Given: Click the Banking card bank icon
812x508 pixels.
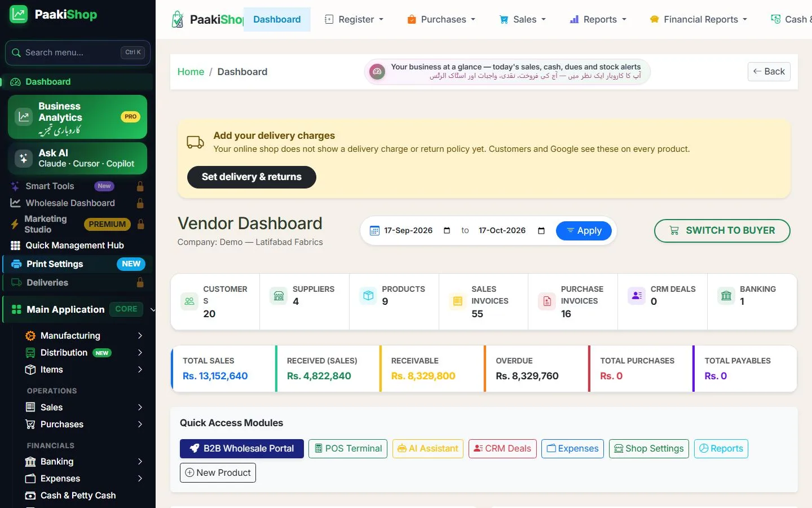Looking at the screenshot, I should tap(726, 295).
